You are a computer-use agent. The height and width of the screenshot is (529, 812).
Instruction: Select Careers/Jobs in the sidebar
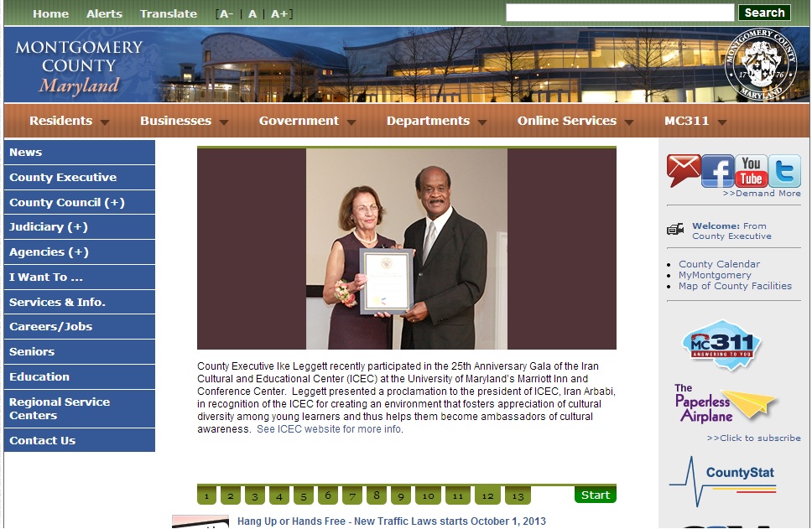pos(51,326)
